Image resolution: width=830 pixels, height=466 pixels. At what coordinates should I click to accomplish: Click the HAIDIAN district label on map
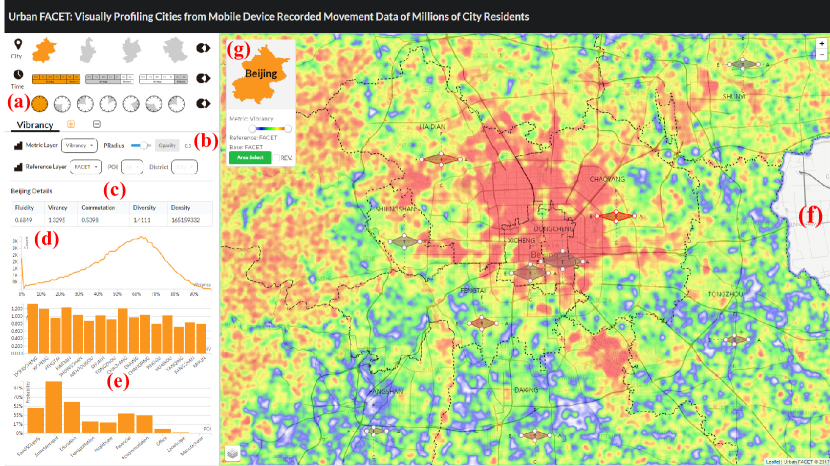point(433,127)
